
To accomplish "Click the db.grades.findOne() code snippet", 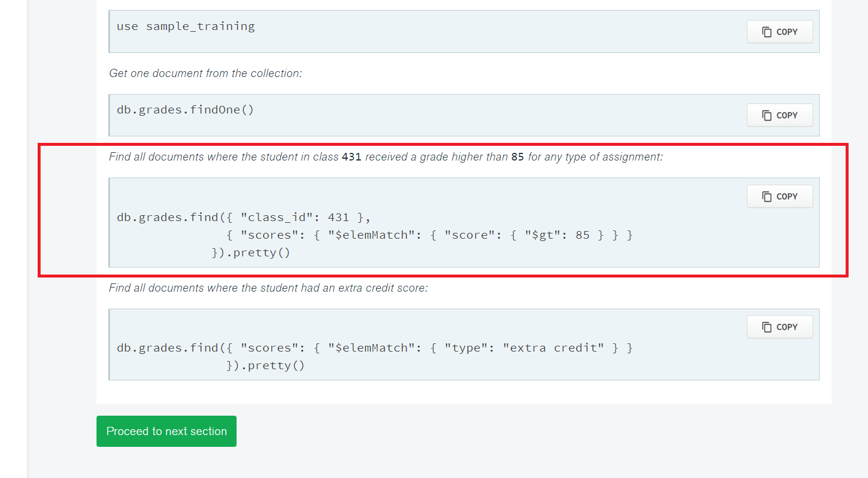I will (x=185, y=109).
